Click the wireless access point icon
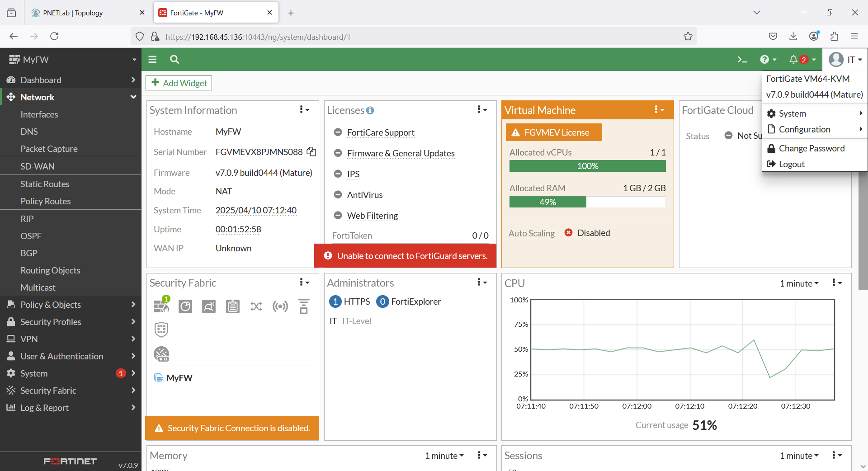 coord(280,306)
